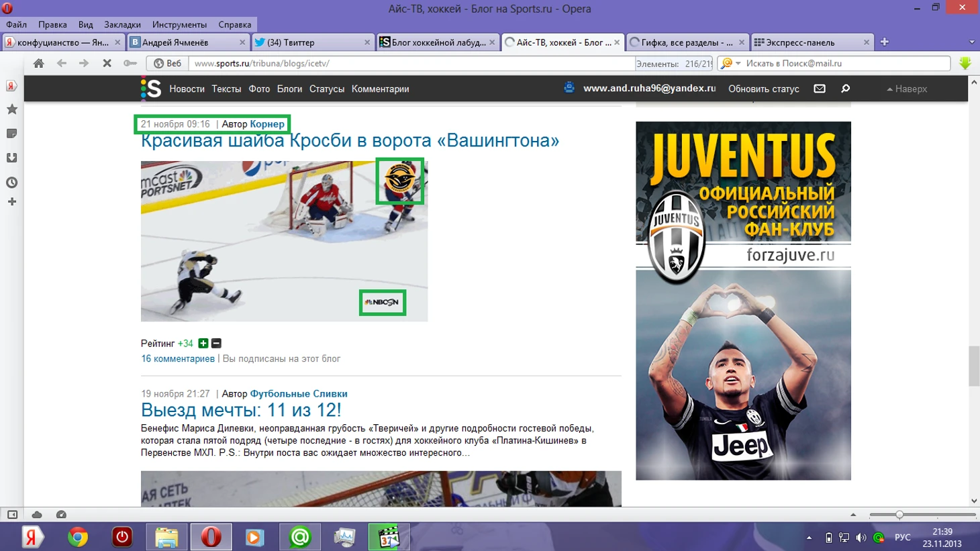This screenshot has height=551, width=980.
Task: Open the tab list dropdown arrow at tab bar end
Action: [971, 42]
